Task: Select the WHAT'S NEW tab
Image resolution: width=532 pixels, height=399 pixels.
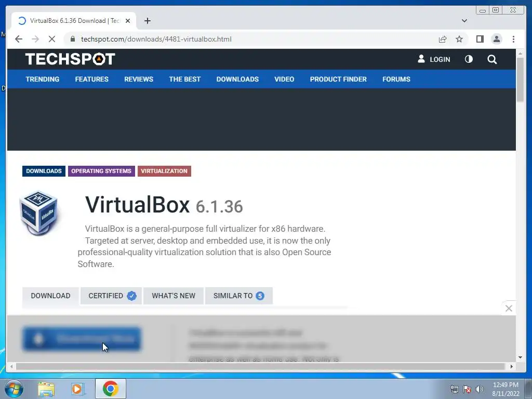Action: tap(174, 296)
